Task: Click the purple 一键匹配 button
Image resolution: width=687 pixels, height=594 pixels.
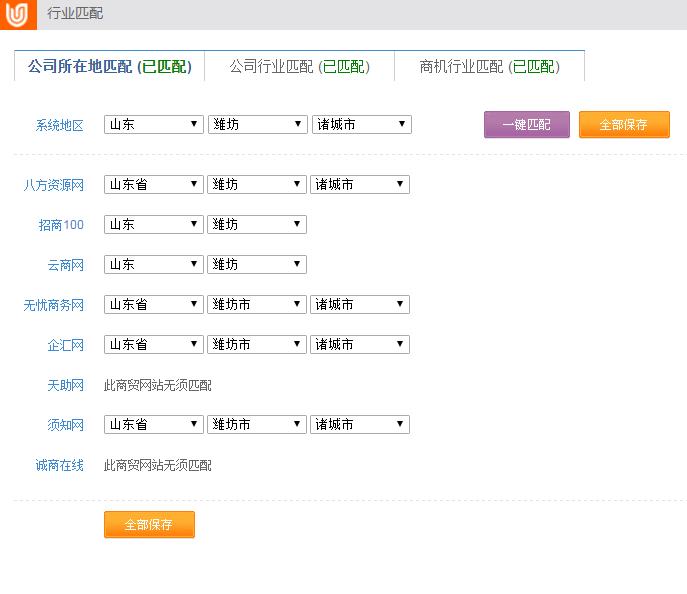Action: click(x=527, y=125)
